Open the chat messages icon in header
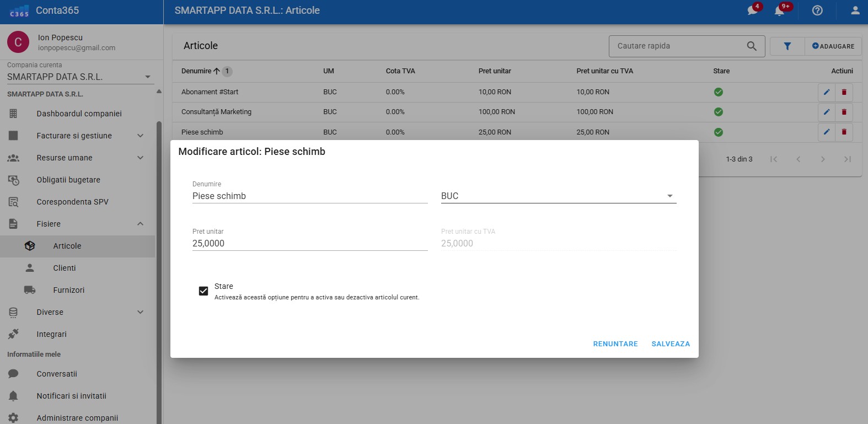The width and height of the screenshot is (868, 424). [x=753, y=10]
